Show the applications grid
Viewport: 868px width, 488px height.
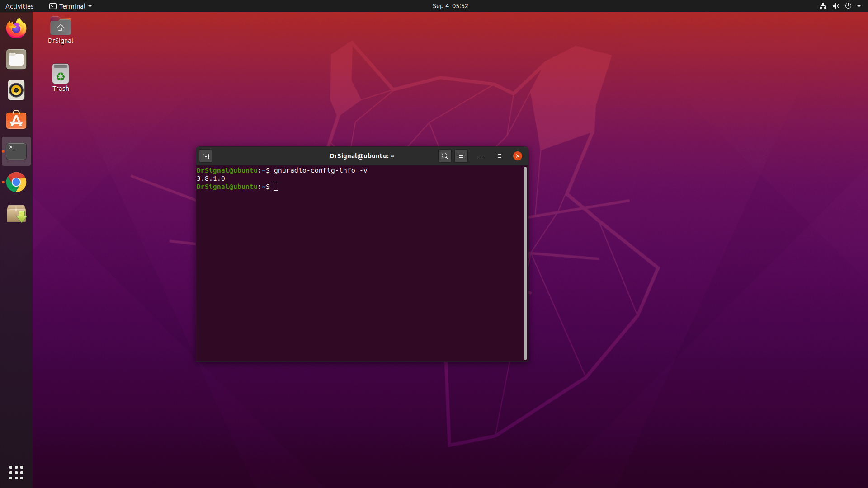(16, 473)
